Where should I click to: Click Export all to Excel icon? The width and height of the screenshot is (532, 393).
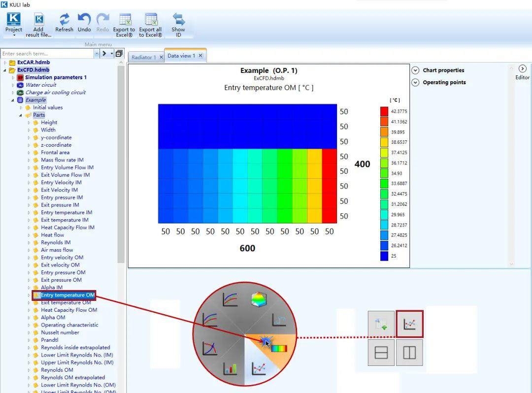[x=151, y=20]
